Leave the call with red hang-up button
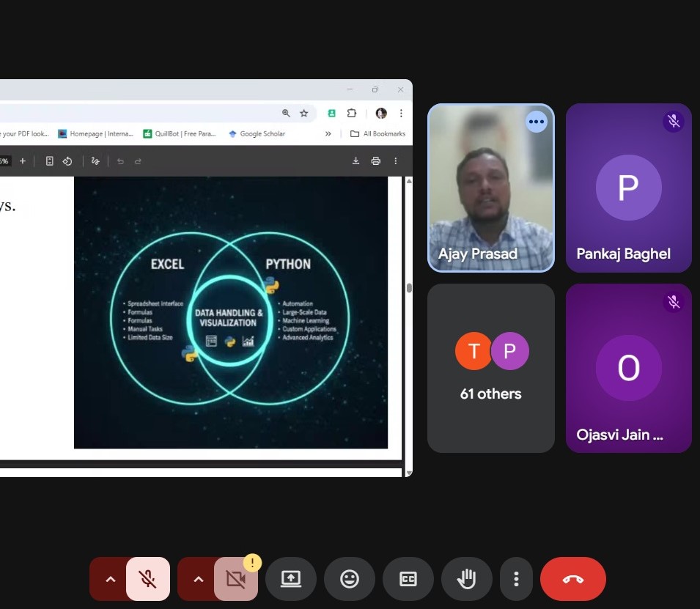Image resolution: width=700 pixels, height=609 pixels. point(572,579)
